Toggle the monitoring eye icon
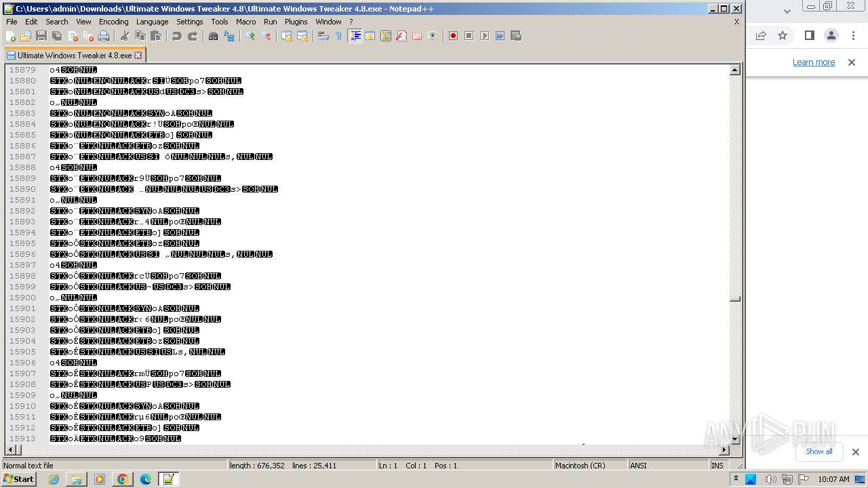This screenshot has width=868, height=488. (x=433, y=36)
